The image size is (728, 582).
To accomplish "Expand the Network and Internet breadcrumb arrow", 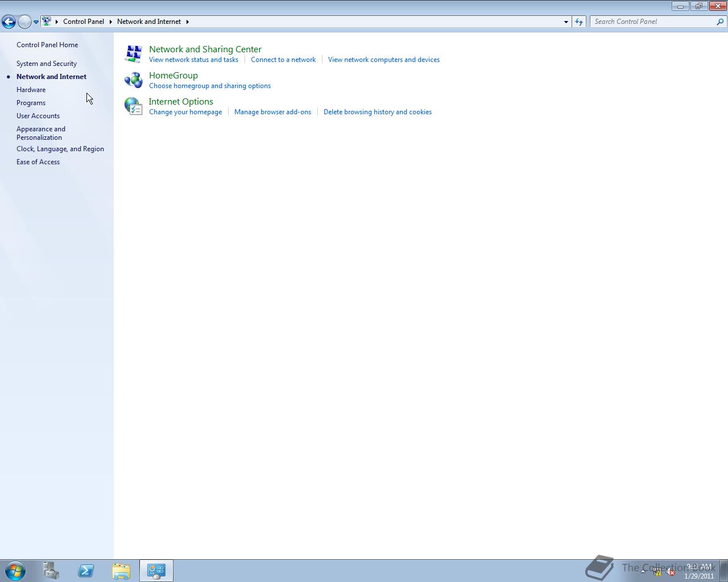I will [x=187, y=22].
